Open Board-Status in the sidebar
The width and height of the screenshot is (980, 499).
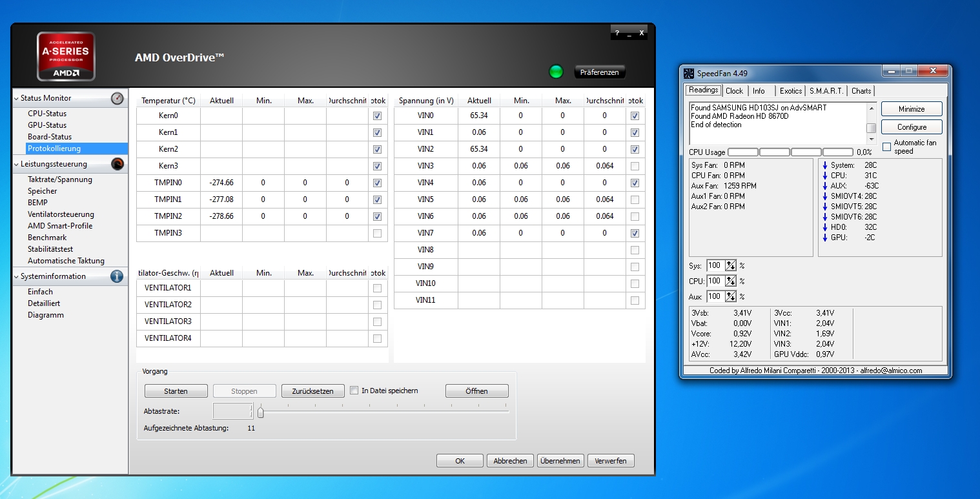point(50,137)
